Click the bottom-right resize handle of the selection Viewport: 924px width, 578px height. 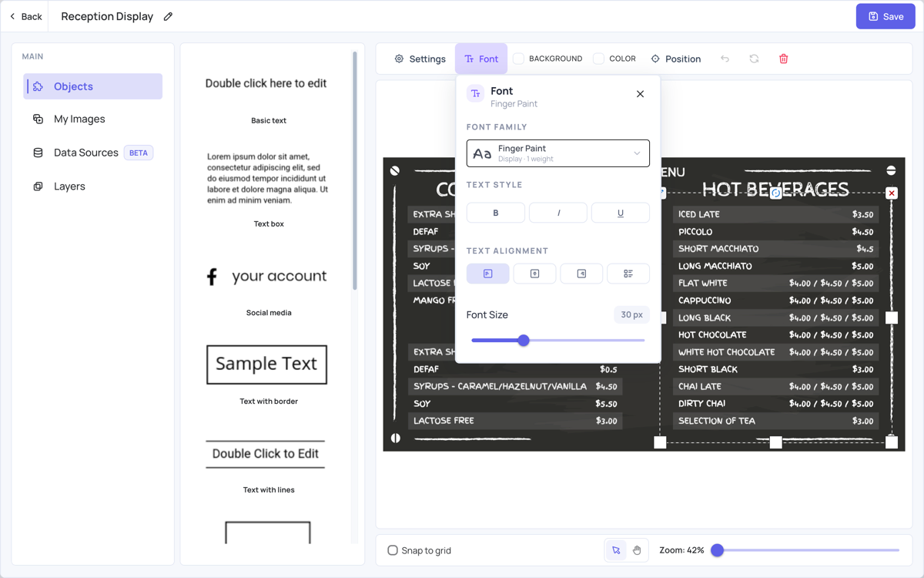tap(892, 442)
